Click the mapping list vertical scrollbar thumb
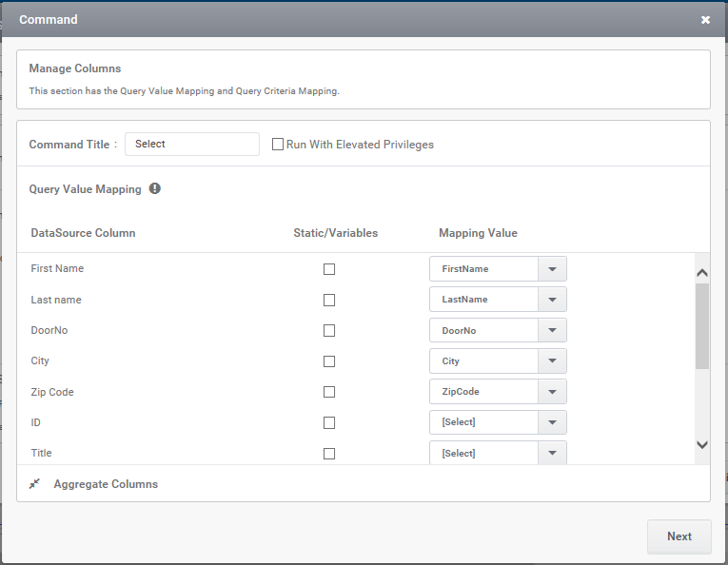The image size is (728, 565). click(x=702, y=326)
